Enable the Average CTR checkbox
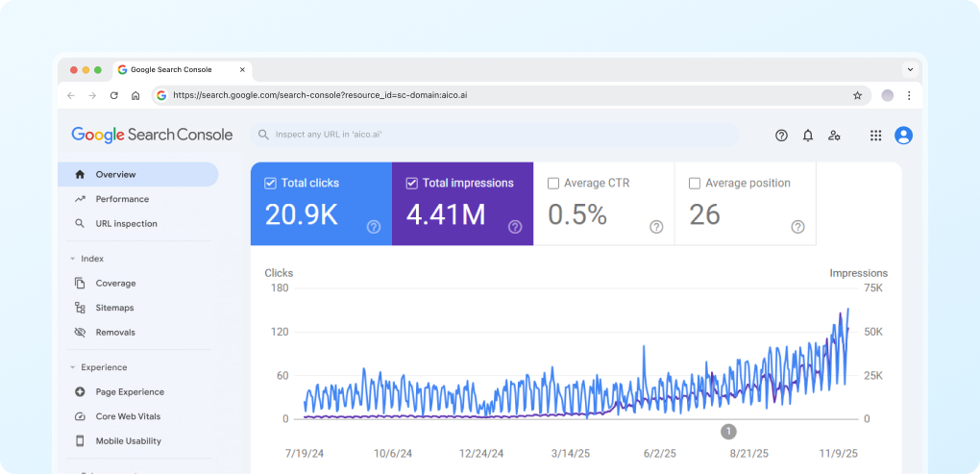 tap(553, 183)
